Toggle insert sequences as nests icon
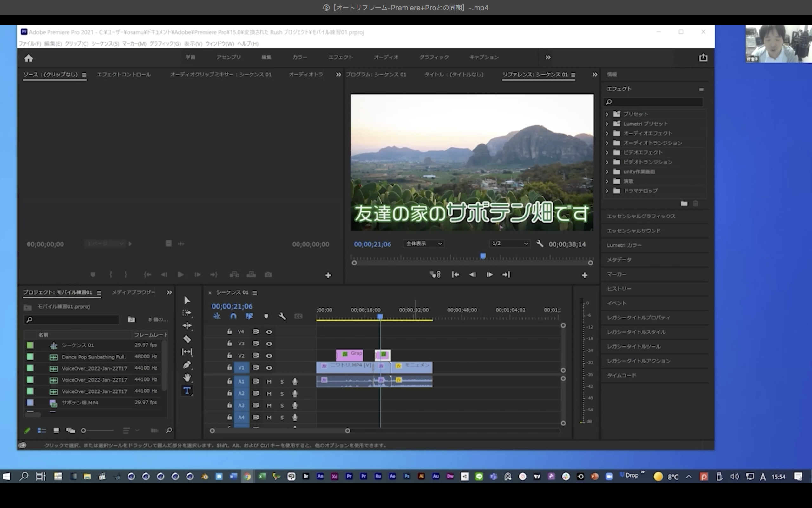 pyautogui.click(x=217, y=317)
